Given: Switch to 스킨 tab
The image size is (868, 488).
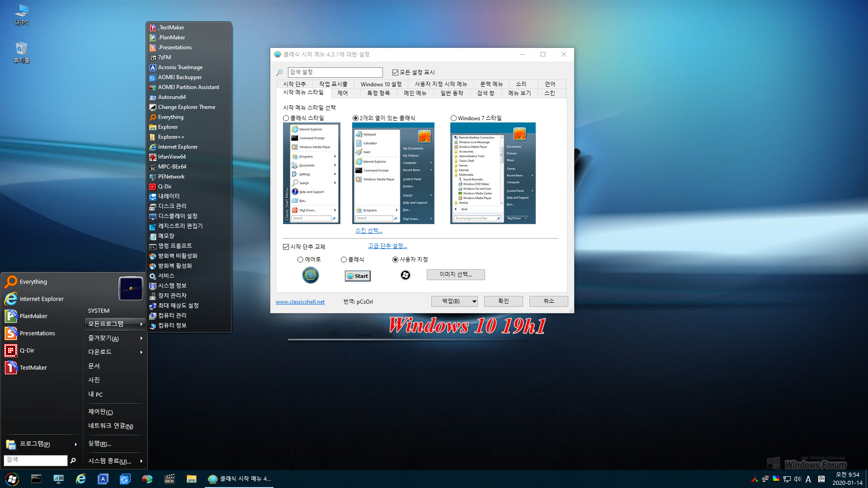Looking at the screenshot, I should [549, 93].
